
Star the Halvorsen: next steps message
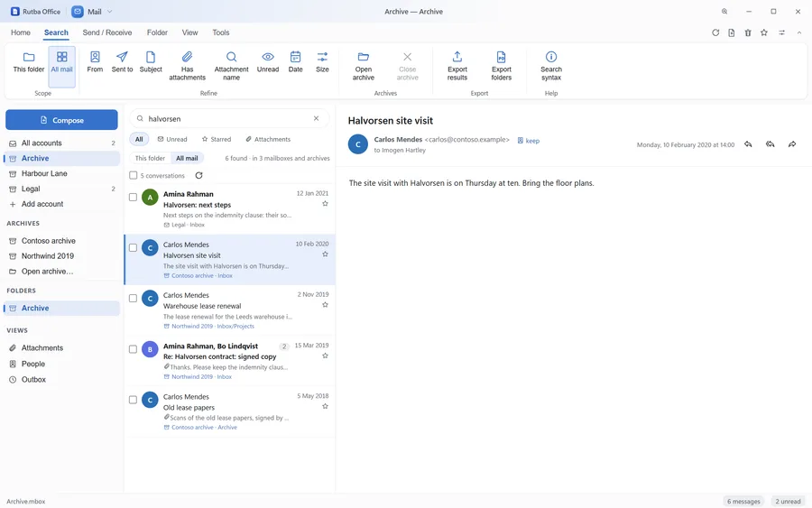pos(325,204)
